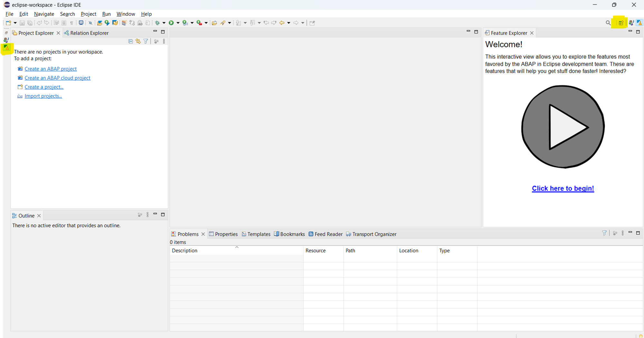644x338 pixels.
Task: Toggle Show Whitespace Characters pilcrow icon
Action: [71, 23]
